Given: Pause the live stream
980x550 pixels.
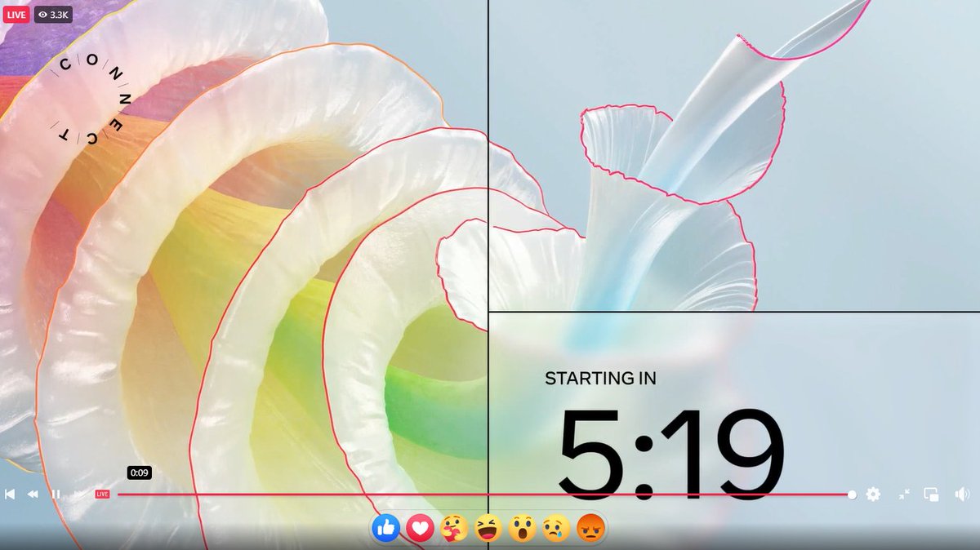Looking at the screenshot, I should click(x=56, y=494).
